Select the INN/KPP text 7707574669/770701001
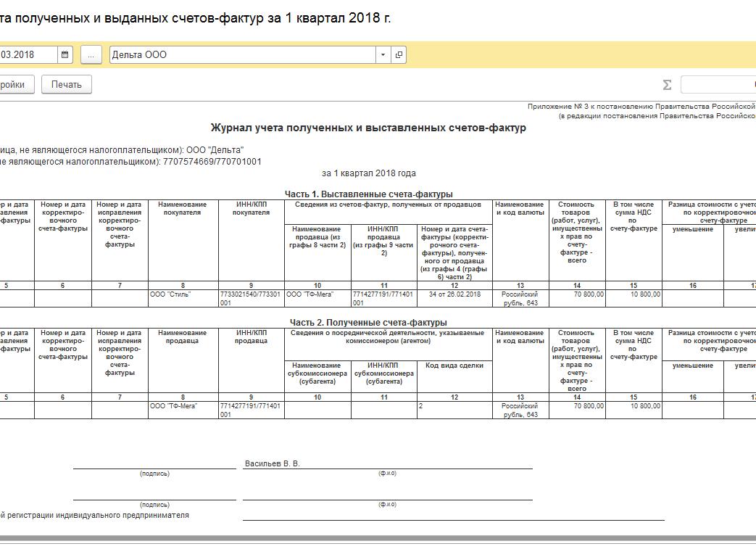This screenshot has height=549, width=756. [x=212, y=162]
